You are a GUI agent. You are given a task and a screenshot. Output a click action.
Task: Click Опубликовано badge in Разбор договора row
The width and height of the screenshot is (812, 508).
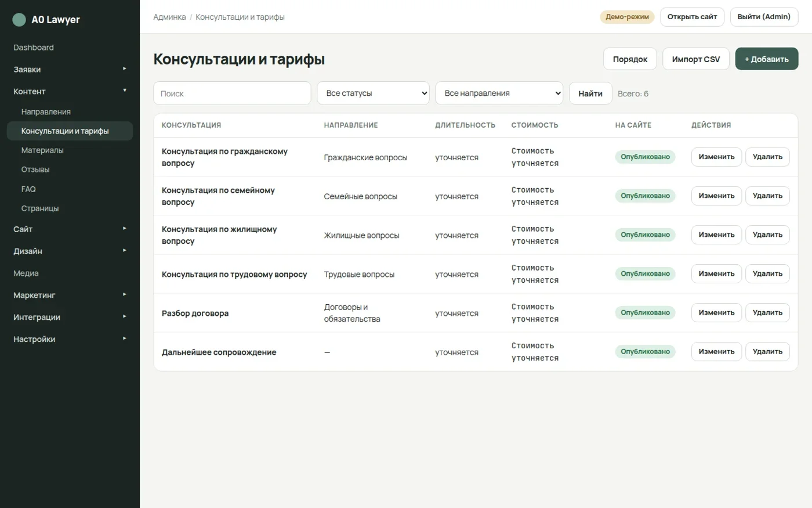(x=645, y=312)
